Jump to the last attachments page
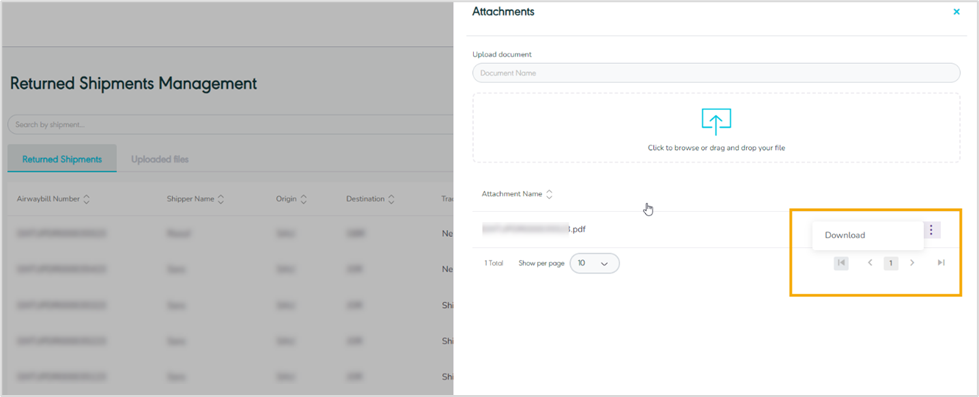The height and width of the screenshot is (397, 979). pyautogui.click(x=941, y=263)
